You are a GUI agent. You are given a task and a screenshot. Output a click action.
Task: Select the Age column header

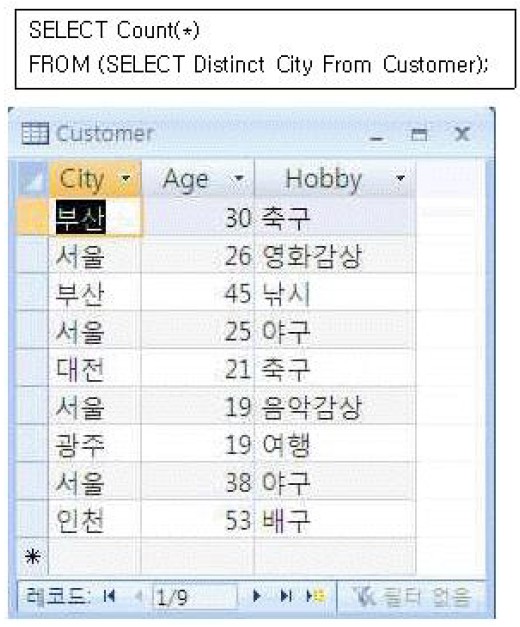[198, 178]
